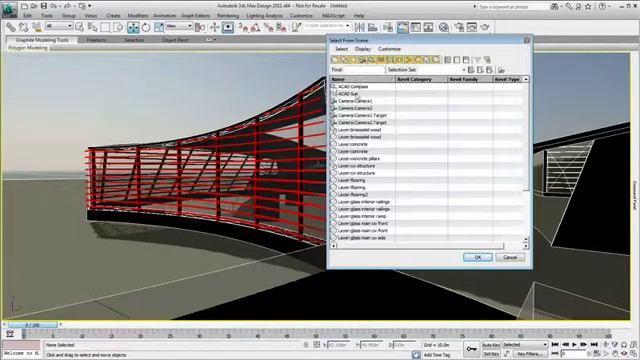Click Cancel in Select From Scene dialog

[x=510, y=257]
